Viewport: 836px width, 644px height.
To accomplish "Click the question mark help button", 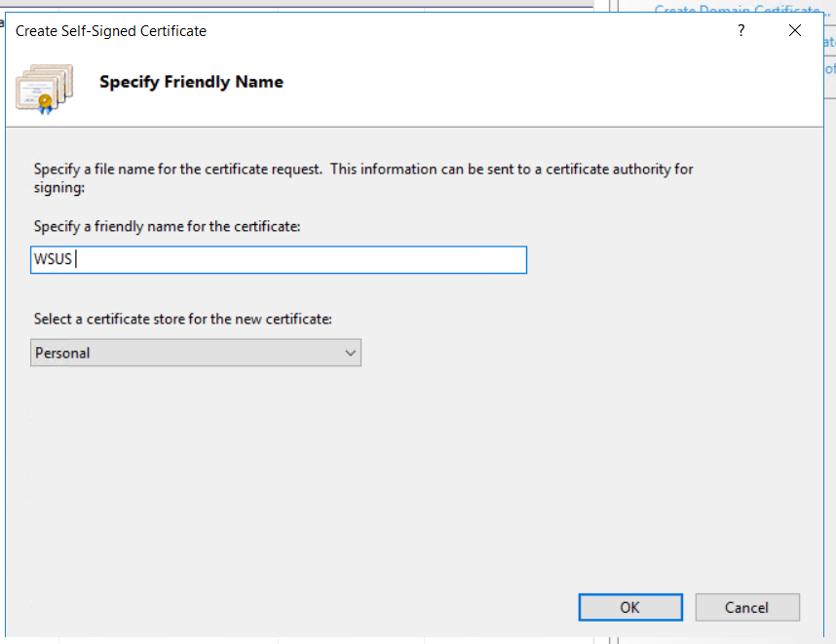I will point(741,31).
